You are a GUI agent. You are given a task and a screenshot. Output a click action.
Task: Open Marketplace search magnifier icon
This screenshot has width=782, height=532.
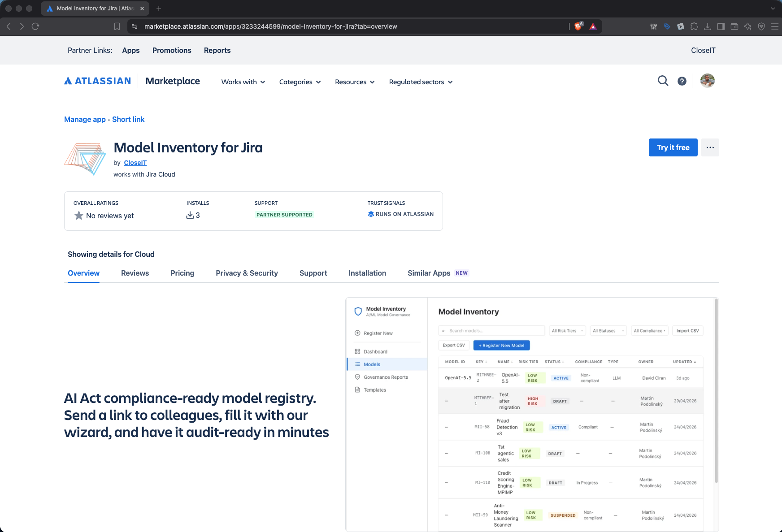663,81
